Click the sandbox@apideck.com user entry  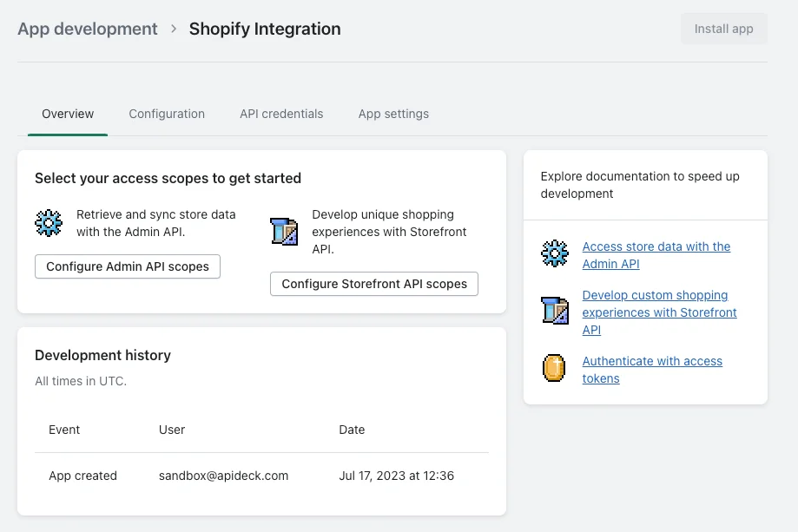click(223, 476)
